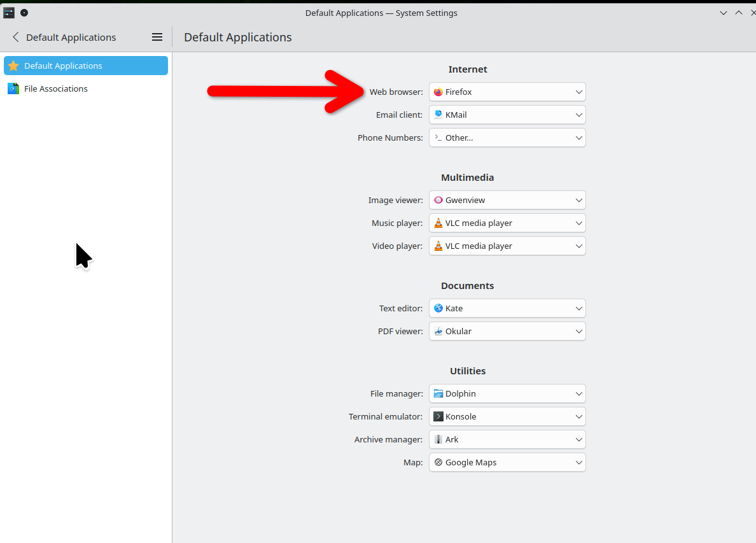
Task: Click the Firefox icon in web browser field
Action: click(438, 92)
